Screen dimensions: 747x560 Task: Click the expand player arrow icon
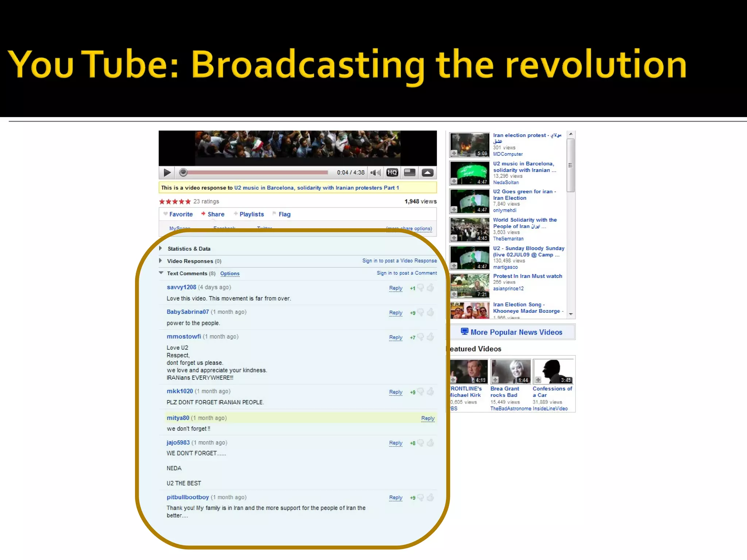427,173
